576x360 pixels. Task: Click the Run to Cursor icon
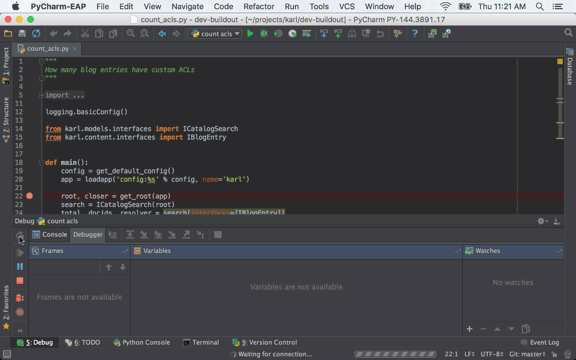tap(200, 235)
